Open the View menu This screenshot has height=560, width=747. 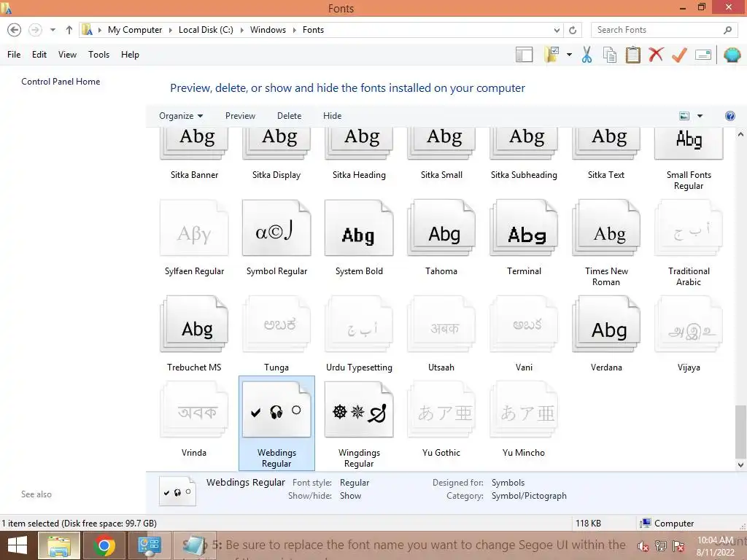point(67,55)
